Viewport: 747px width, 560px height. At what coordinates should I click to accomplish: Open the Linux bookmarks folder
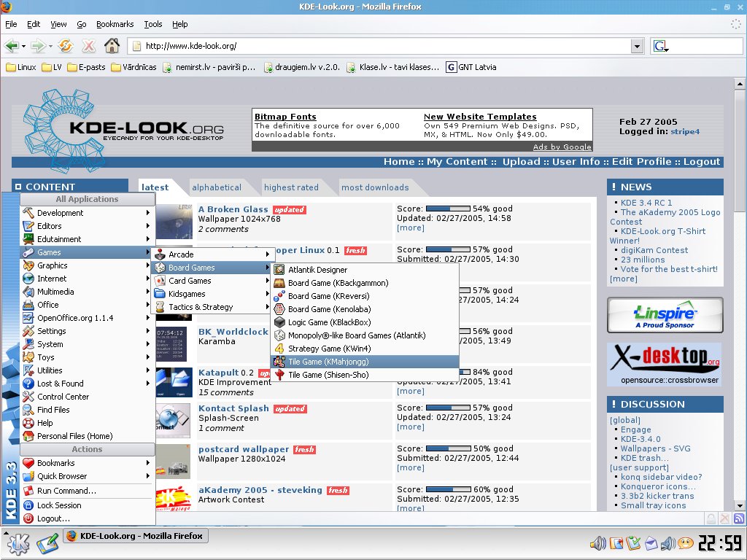tap(21, 67)
